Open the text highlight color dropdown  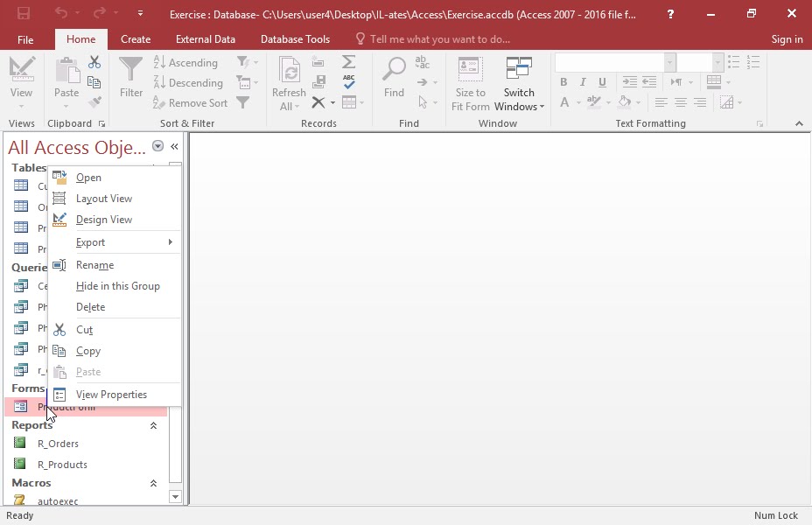pos(608,102)
